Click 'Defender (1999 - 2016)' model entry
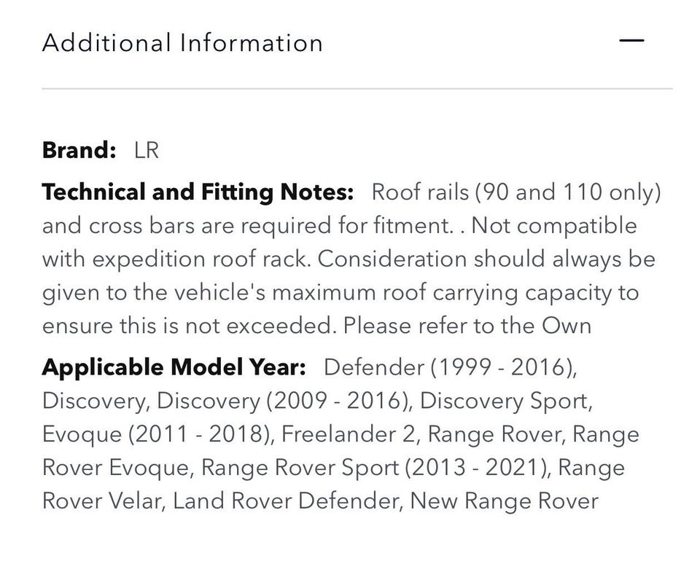This screenshot has width=700, height=588. point(450,368)
